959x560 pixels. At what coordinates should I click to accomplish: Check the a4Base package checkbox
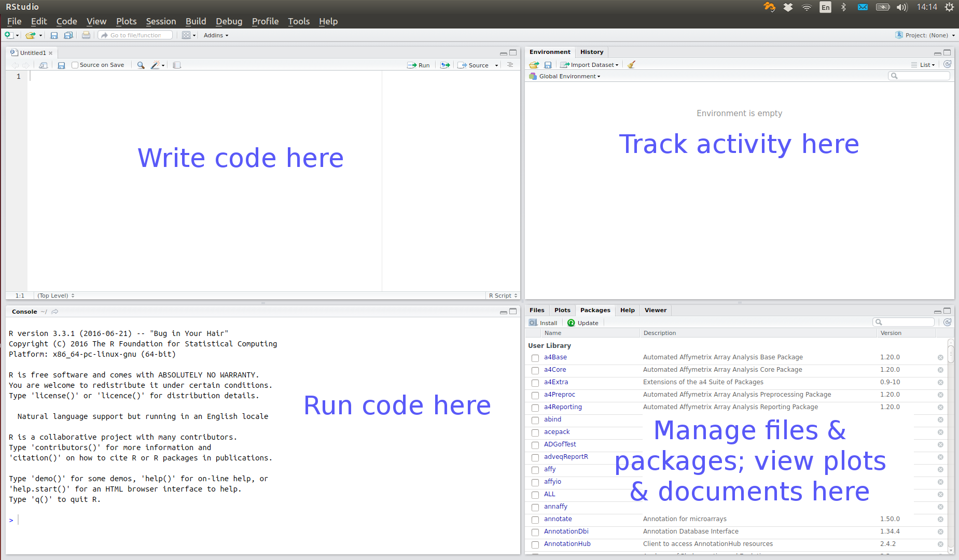(x=535, y=358)
